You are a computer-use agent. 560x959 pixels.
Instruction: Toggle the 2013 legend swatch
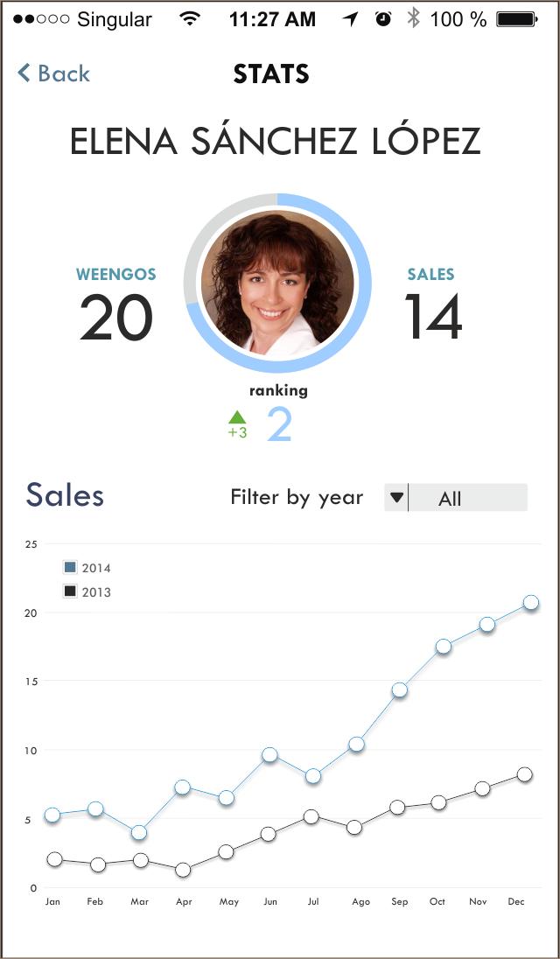70,591
